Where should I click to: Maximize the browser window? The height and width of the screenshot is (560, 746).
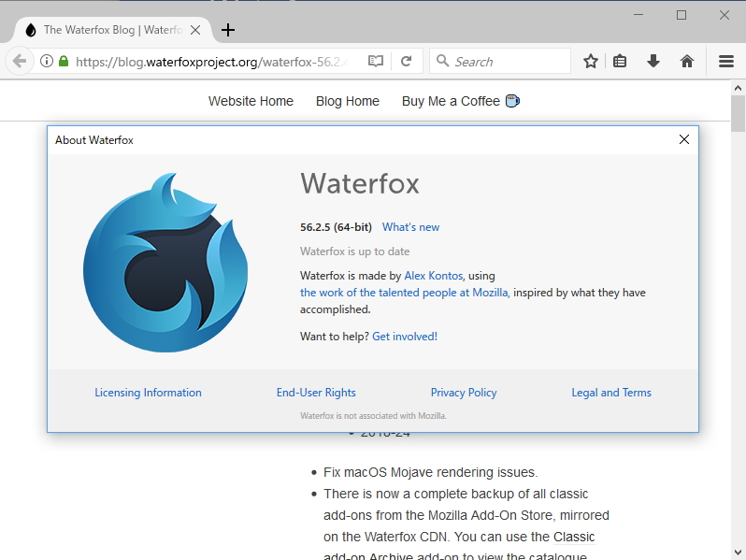point(681,15)
